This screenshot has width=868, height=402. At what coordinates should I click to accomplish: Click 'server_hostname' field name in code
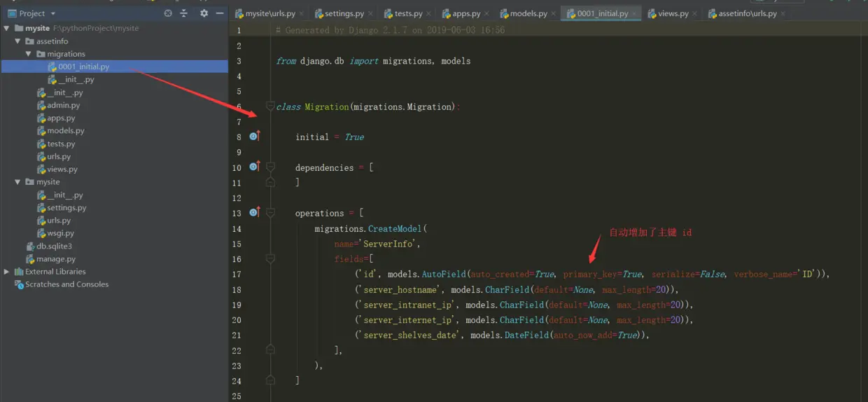pyautogui.click(x=400, y=290)
